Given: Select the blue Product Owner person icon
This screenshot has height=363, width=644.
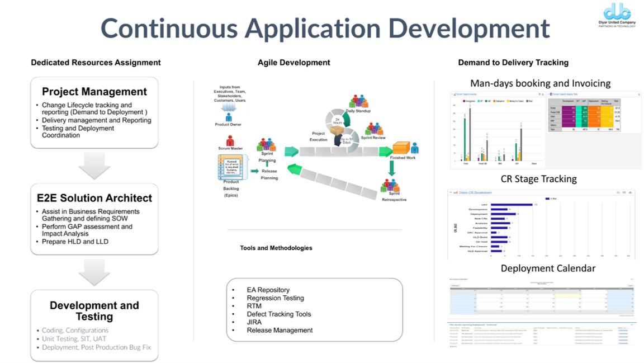Looking at the screenshot, I should pos(229,117).
